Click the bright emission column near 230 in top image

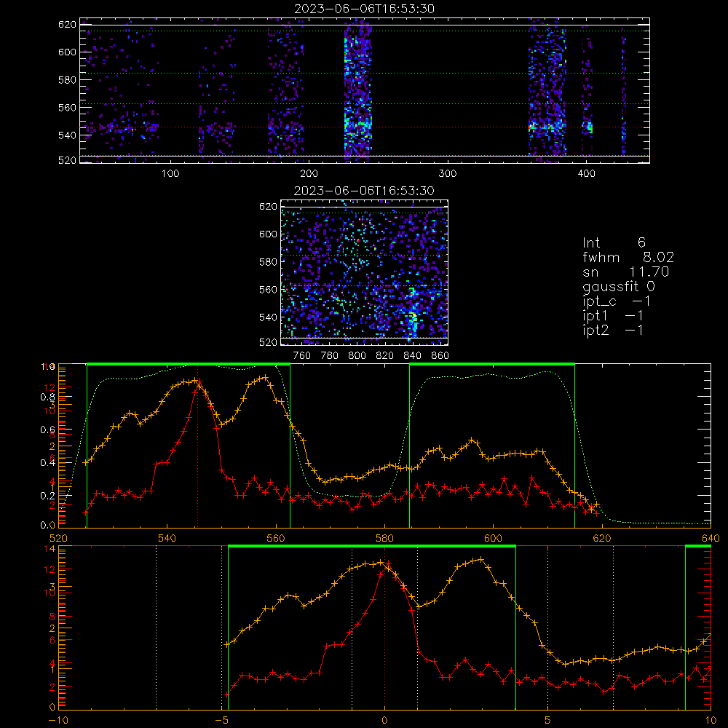point(357,90)
